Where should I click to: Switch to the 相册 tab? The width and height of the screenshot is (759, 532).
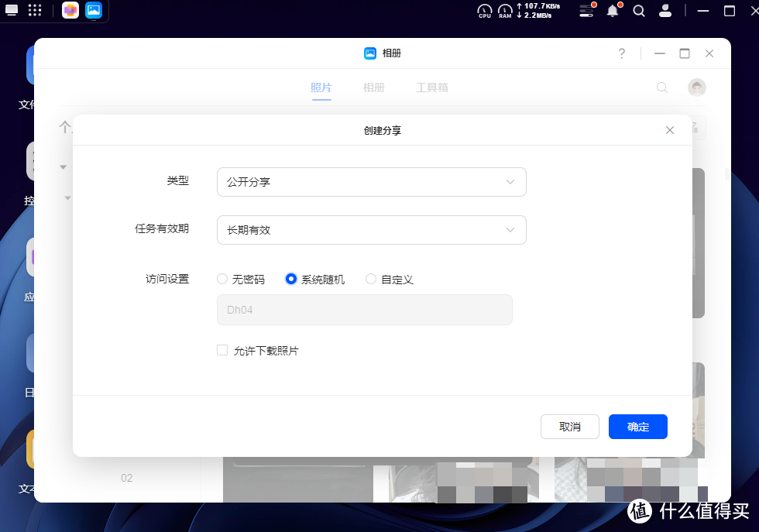(373, 88)
